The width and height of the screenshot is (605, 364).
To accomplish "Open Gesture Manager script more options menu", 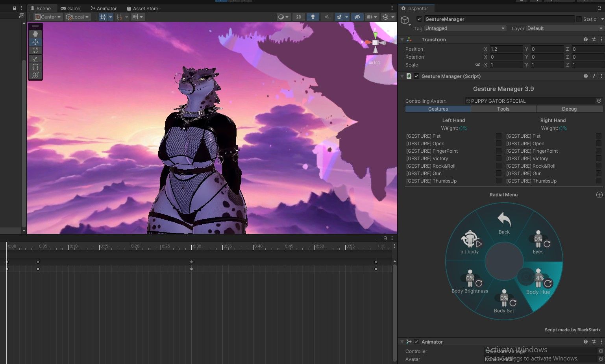I will click(601, 76).
